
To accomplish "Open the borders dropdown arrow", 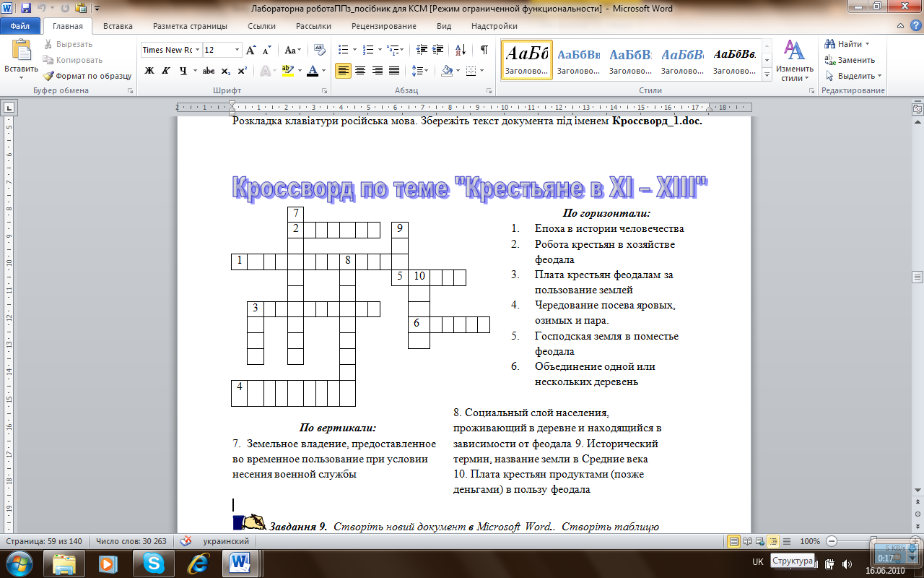I will tap(481, 71).
